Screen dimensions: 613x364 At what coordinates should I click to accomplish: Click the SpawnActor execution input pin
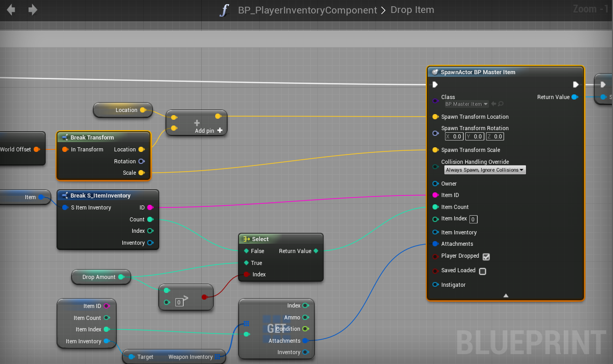[x=435, y=85]
